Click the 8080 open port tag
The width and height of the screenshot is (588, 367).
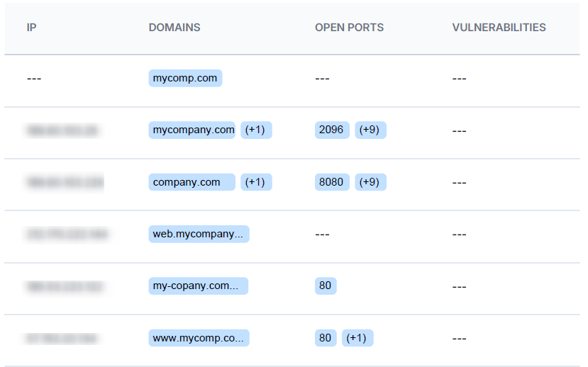[332, 182]
